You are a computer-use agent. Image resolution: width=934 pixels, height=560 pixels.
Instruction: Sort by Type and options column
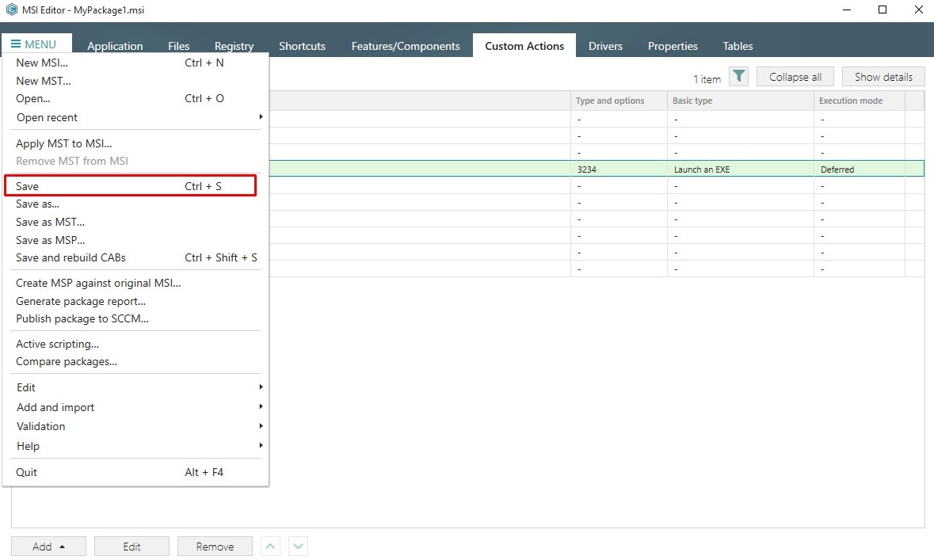619,101
